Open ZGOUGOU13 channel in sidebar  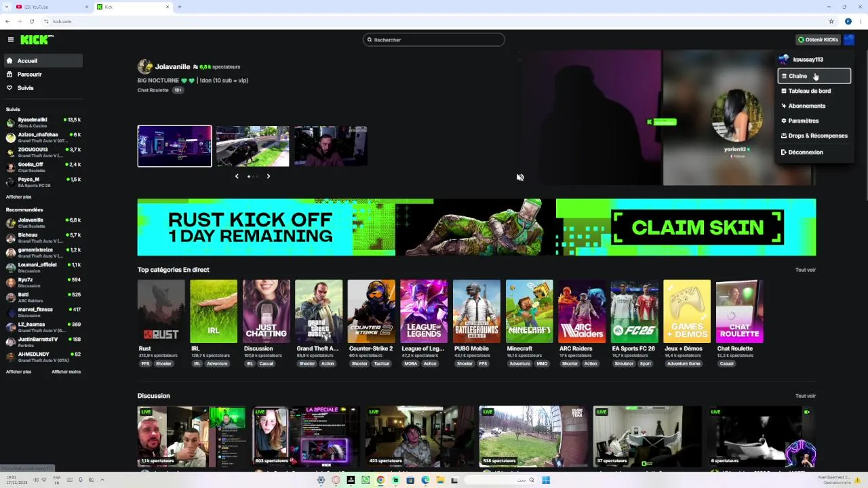point(42,152)
